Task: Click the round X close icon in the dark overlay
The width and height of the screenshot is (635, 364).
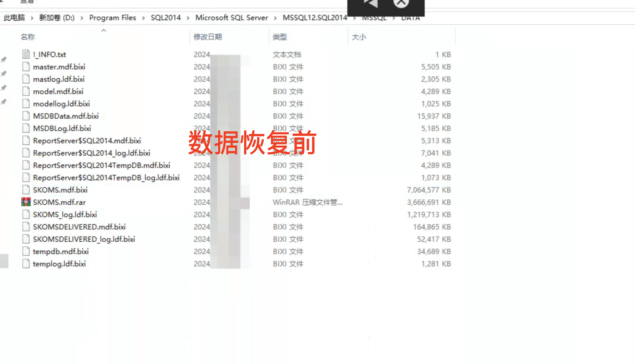Action: click(401, 3)
